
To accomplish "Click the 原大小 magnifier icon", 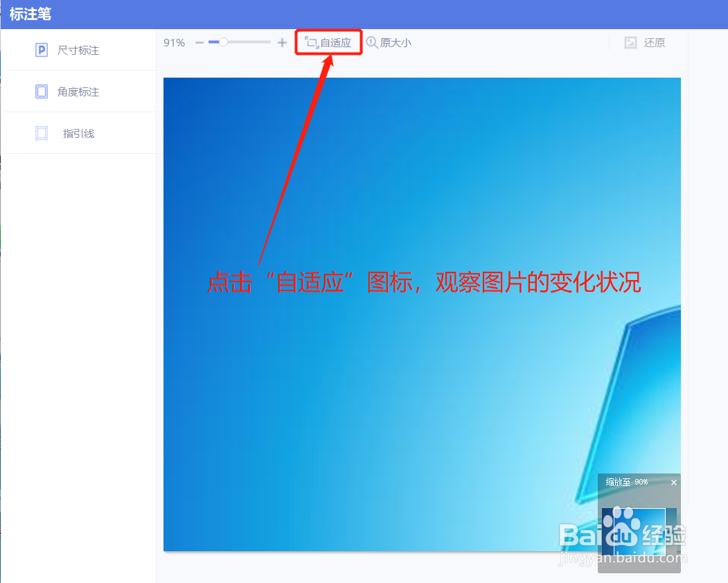I will point(372,43).
